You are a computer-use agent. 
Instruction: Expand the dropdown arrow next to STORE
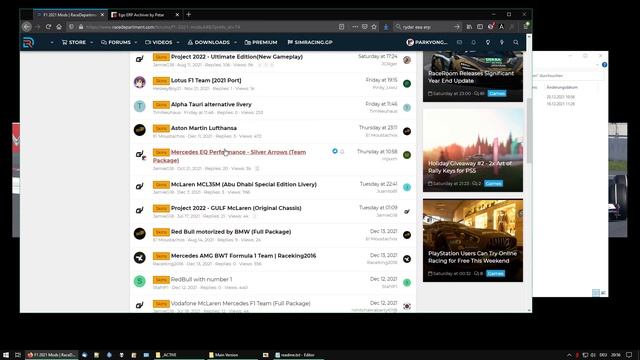pos(91,42)
